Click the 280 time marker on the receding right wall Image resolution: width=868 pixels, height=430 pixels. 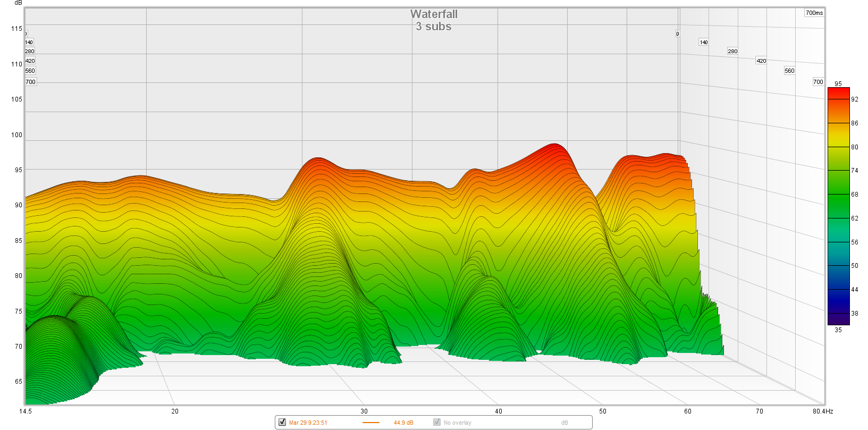click(x=732, y=51)
